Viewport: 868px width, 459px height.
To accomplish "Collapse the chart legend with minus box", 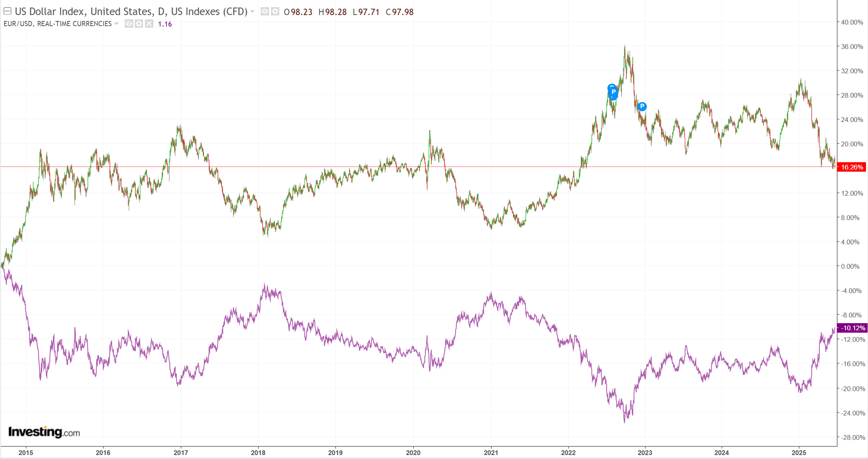I will coord(8,11).
